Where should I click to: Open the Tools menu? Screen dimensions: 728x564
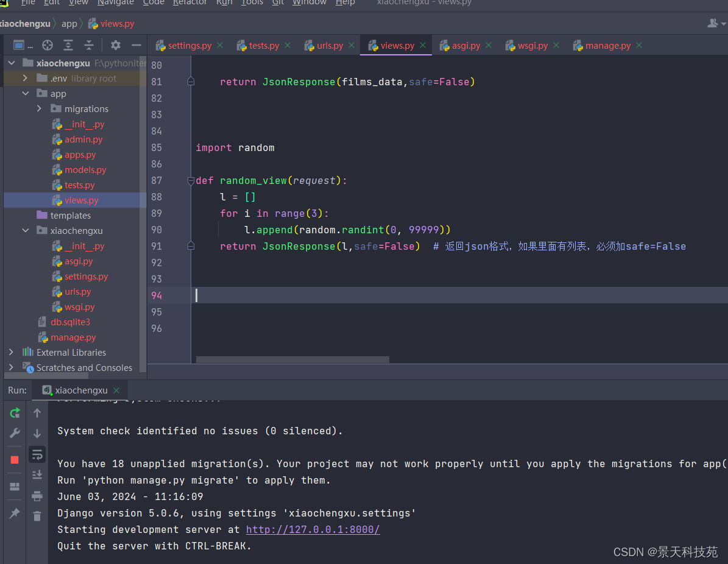click(252, 3)
